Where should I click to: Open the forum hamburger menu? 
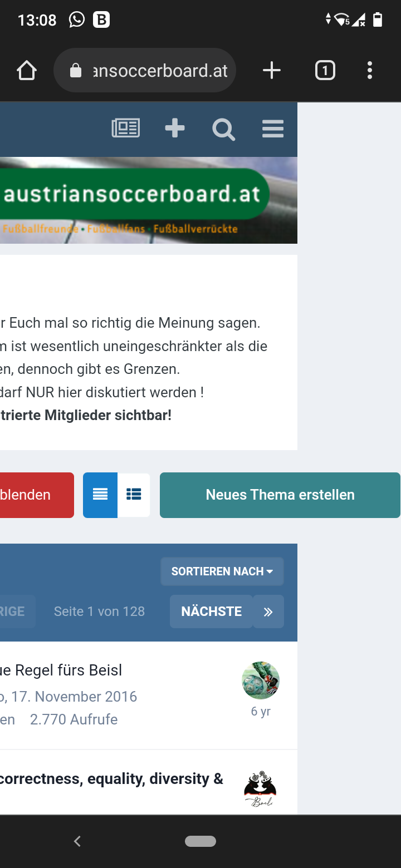pyautogui.click(x=273, y=129)
